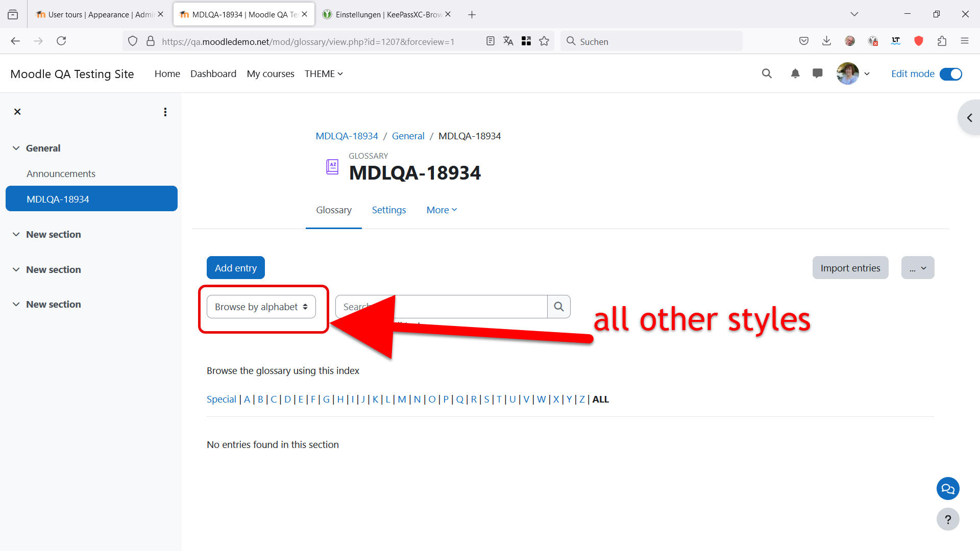Click the red shield extension icon
The width and height of the screenshot is (980, 551).
click(x=919, y=41)
